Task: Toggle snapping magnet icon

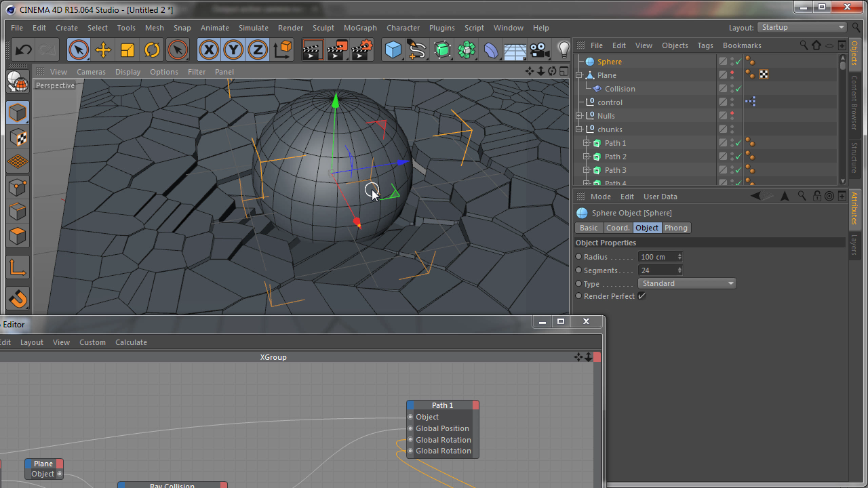Action: pos(18,298)
